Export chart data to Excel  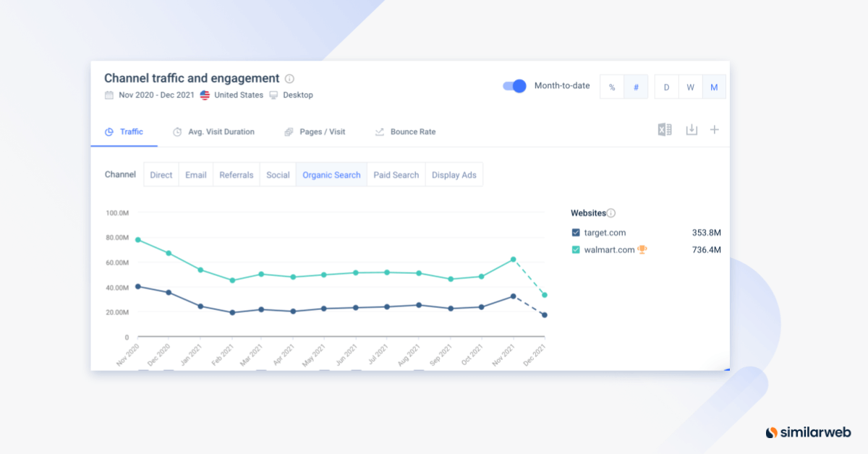(665, 129)
